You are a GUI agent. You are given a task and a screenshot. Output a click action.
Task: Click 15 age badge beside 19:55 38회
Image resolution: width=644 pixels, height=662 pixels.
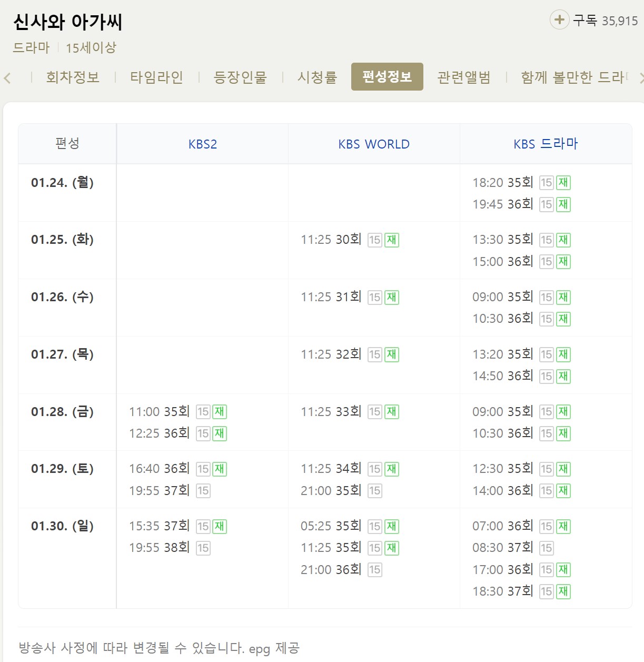[203, 548]
